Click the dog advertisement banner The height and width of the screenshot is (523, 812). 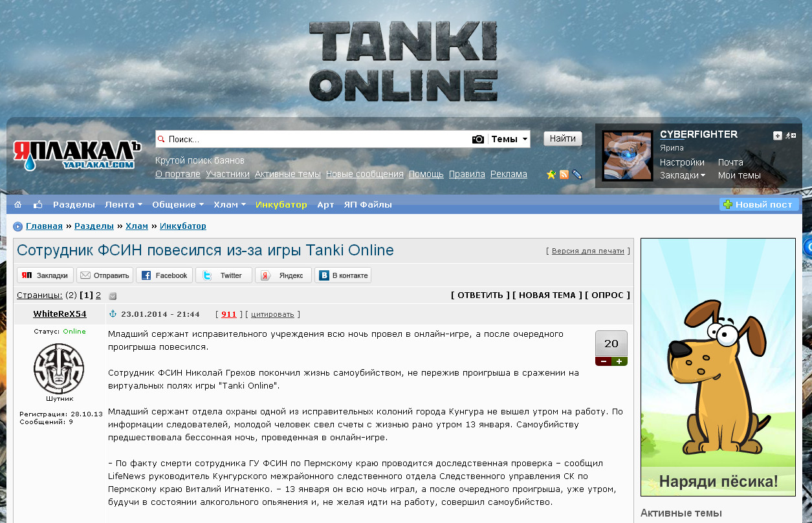point(718,367)
